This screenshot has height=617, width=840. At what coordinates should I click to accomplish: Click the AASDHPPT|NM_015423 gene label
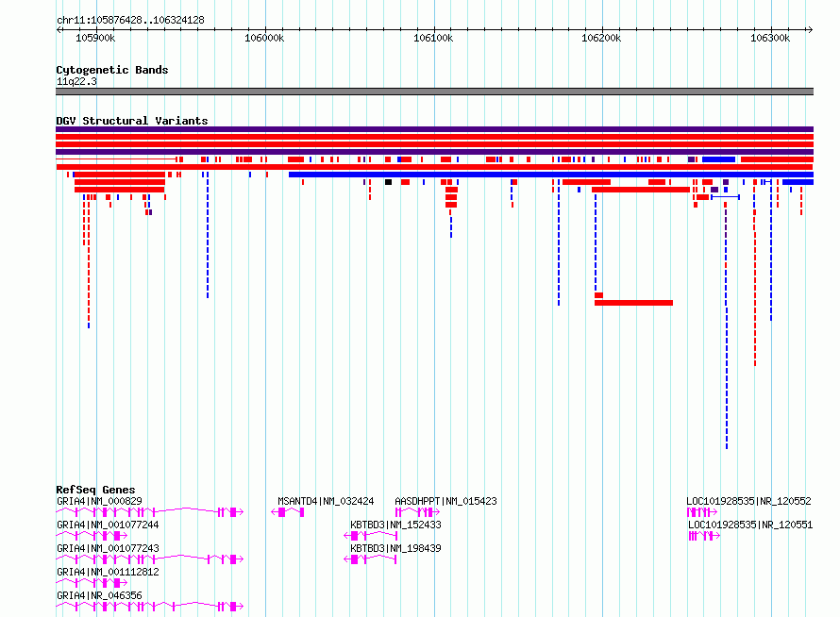pos(445,501)
